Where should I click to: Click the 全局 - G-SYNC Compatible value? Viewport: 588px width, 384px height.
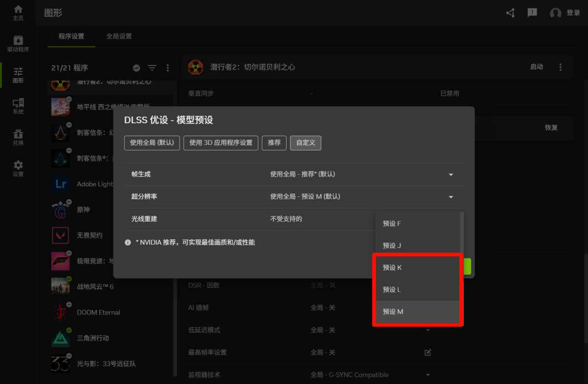pos(350,375)
